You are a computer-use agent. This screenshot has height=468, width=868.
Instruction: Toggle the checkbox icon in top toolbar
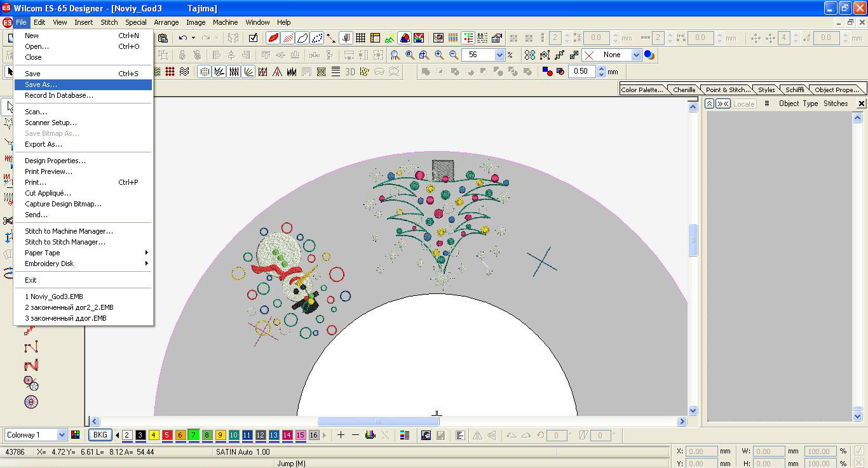coord(253,38)
